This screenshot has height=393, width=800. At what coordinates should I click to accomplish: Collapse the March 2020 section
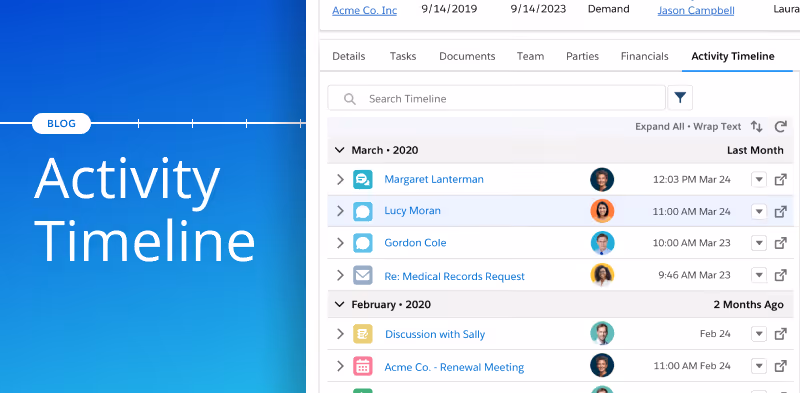coord(339,150)
